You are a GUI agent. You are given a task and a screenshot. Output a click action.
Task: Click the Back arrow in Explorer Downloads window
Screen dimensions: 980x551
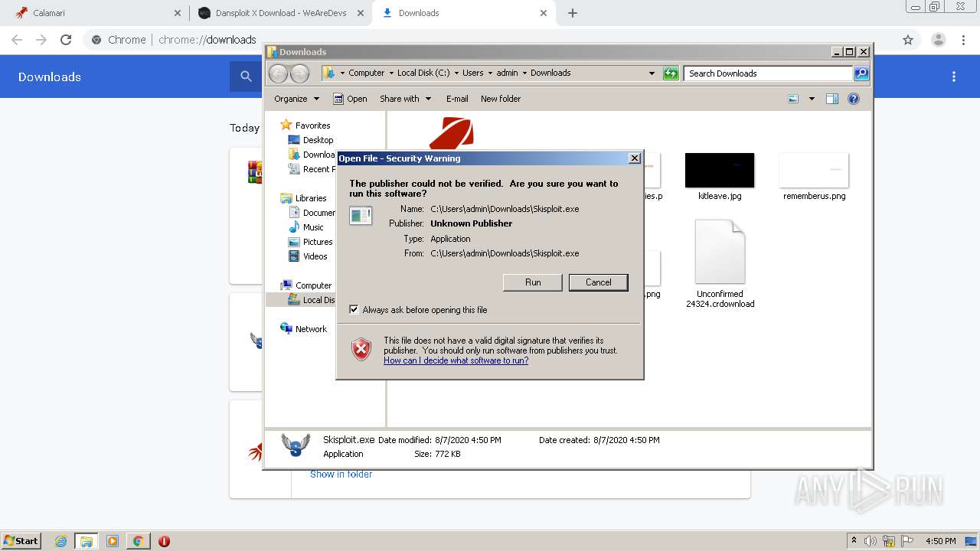[278, 73]
